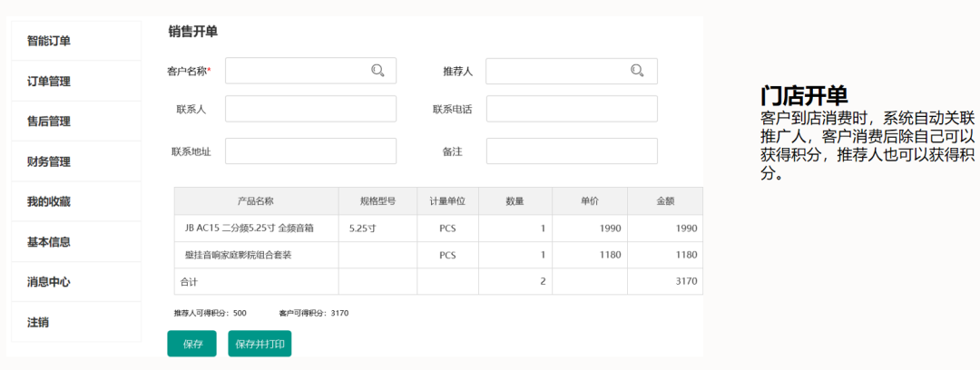Viewport: 980px width, 370px height.
Task: Go to 订单管理 menu item
Action: [49, 82]
